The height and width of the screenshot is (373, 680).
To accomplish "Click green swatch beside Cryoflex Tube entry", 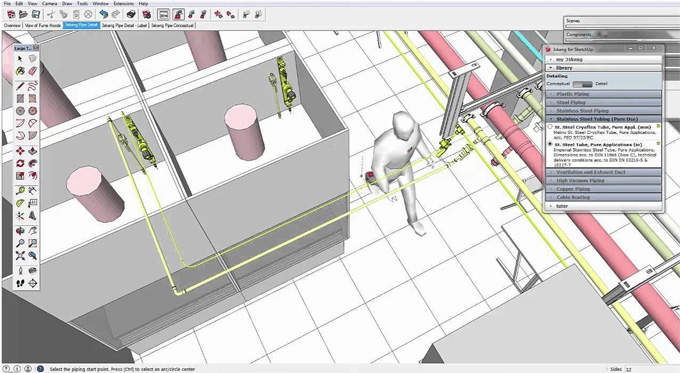I will coord(658,126).
